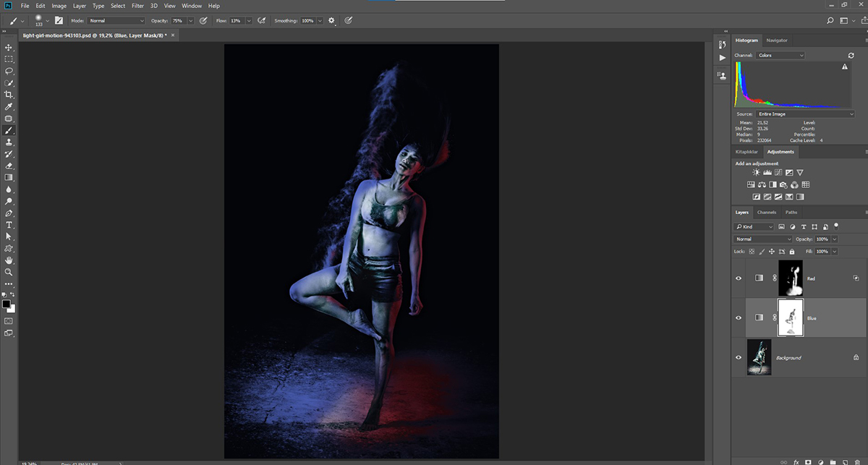Switch to the Channels tab

pos(766,213)
